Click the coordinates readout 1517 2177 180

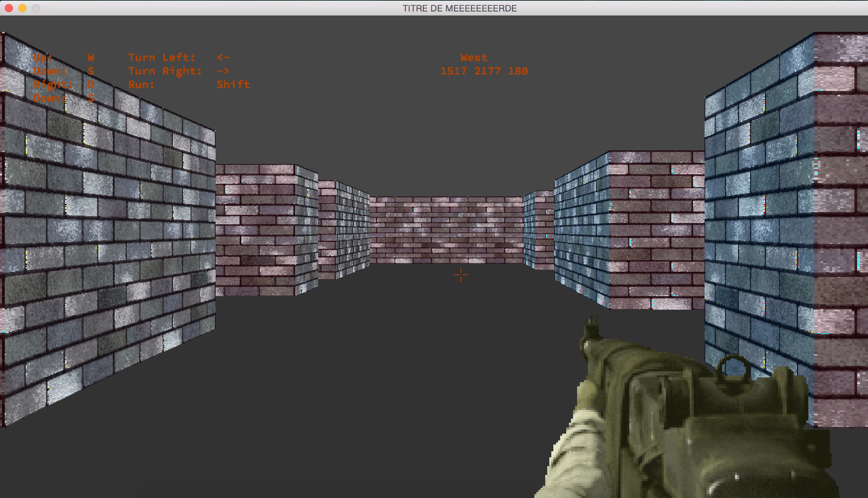tap(484, 71)
